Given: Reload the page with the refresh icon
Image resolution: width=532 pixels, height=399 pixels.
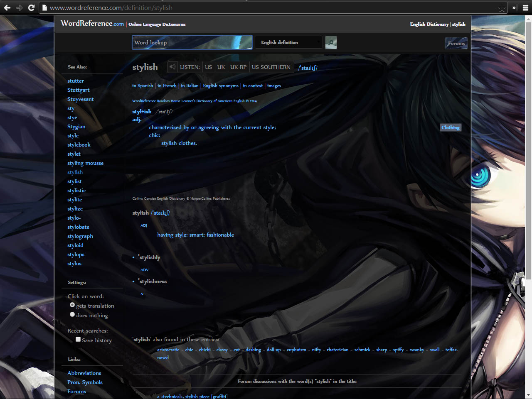Looking at the screenshot, I should coord(31,7).
